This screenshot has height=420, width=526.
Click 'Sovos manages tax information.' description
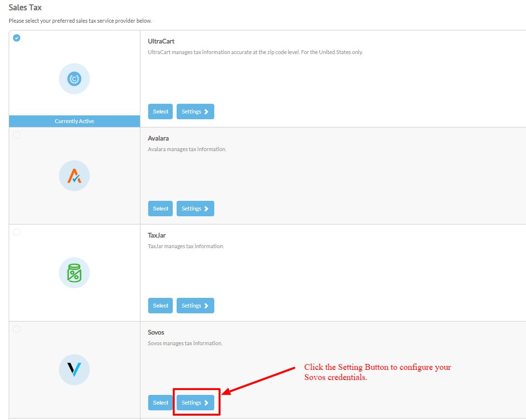185,343
